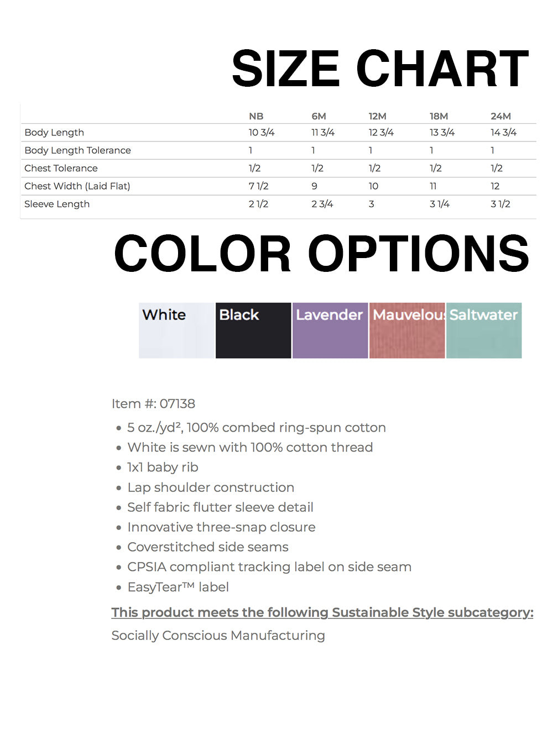Select the Sleeve Length row label

pos(57,204)
